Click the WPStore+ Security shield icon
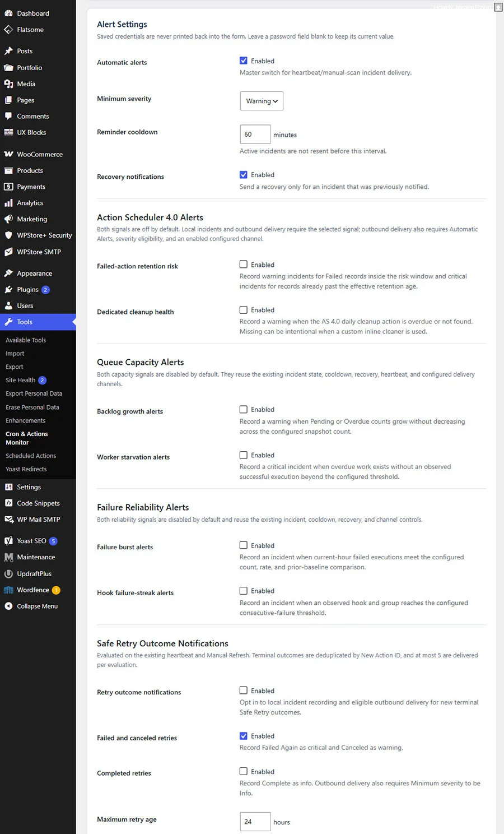 [8, 236]
